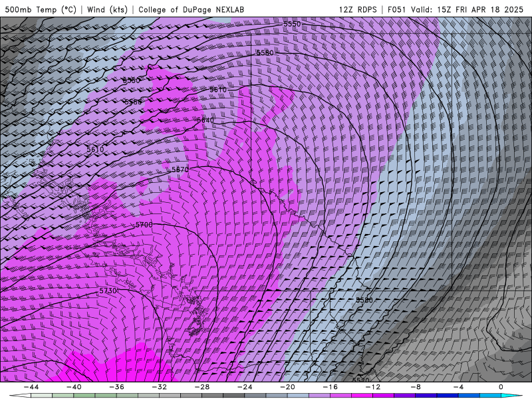
Task: Click the 5520 height contour label
Action: pyautogui.click(x=360, y=380)
